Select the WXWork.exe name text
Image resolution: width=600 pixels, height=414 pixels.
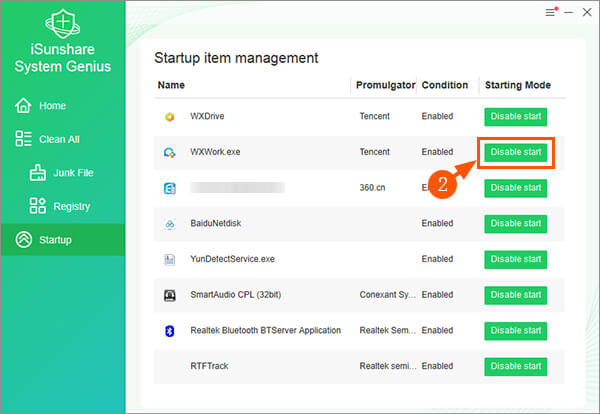215,152
